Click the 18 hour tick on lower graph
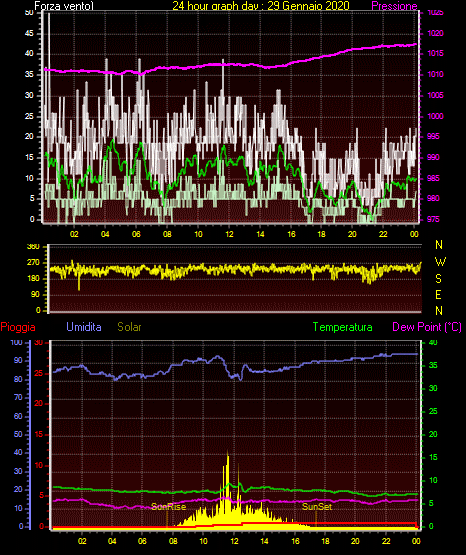The height and width of the screenshot is (555, 466). point(325,541)
